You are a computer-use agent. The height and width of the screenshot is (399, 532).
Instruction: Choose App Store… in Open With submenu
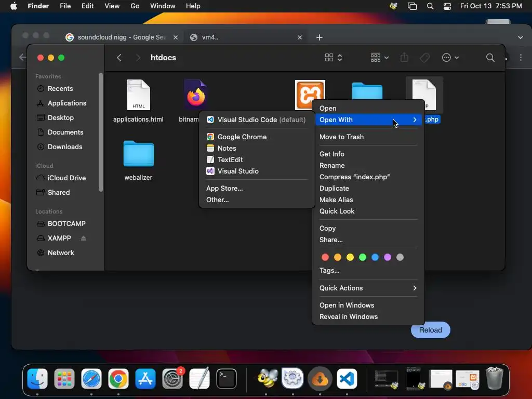click(257, 188)
